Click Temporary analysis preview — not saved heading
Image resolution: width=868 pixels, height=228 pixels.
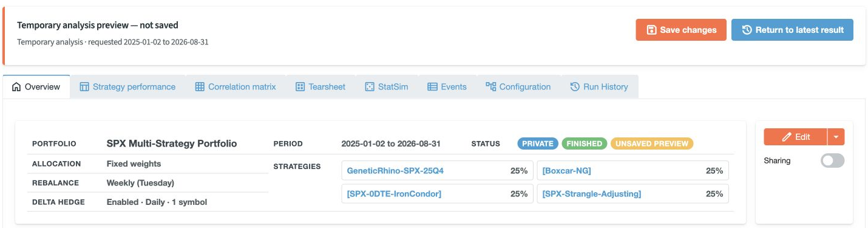(x=98, y=25)
